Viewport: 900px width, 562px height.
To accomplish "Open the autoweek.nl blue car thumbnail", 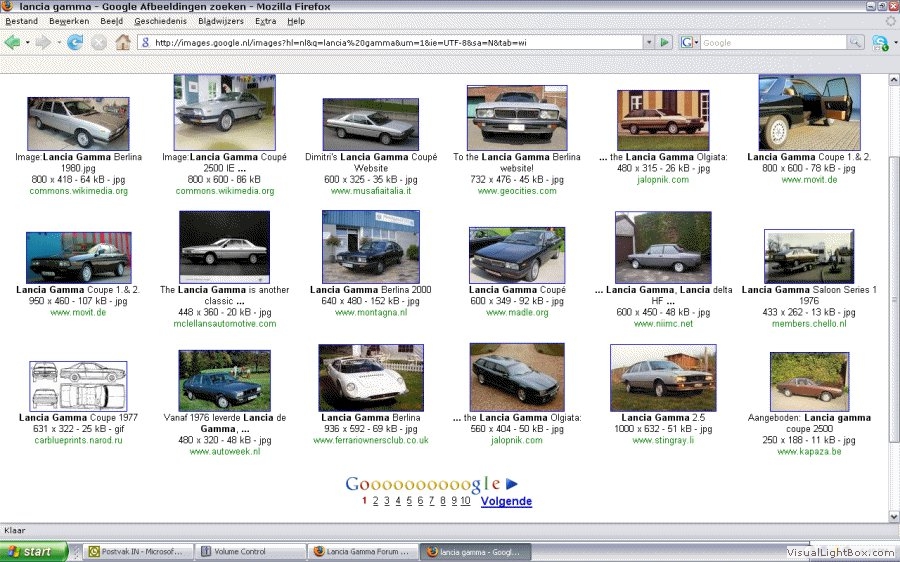I will tap(224, 381).
